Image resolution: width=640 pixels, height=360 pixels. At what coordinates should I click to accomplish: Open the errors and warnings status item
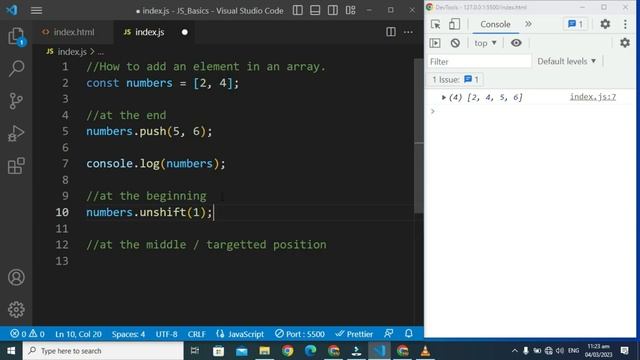pos(27,334)
